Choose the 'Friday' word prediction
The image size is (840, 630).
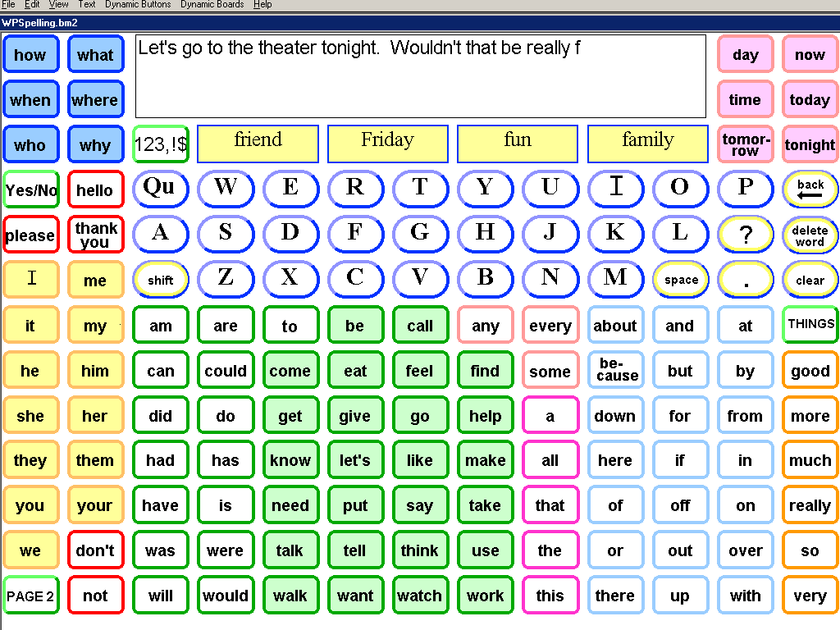(x=388, y=144)
